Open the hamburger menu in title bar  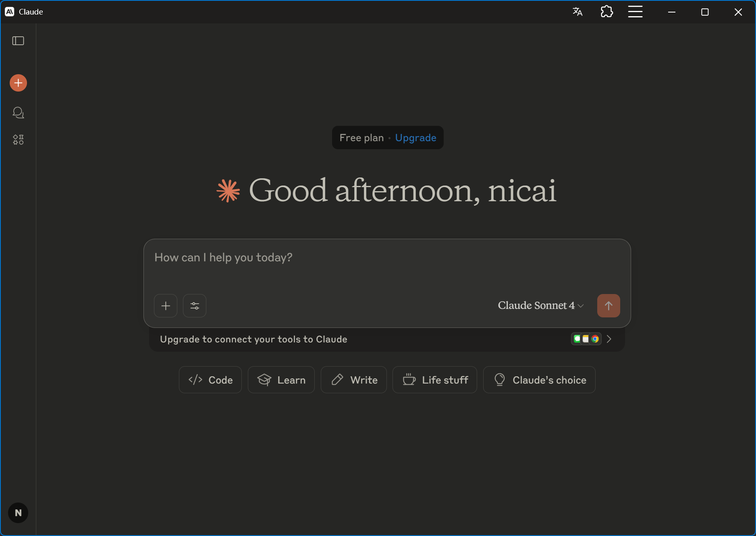point(636,12)
